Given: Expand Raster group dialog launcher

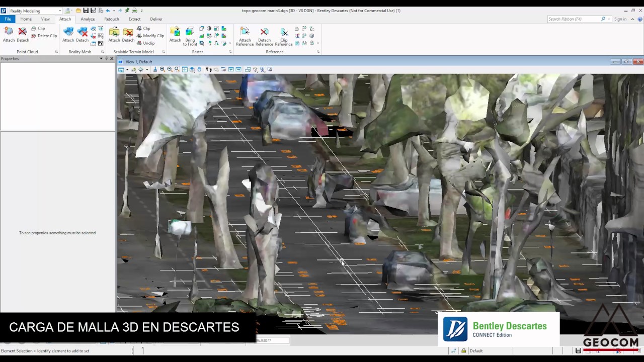Looking at the screenshot, I should pyautogui.click(x=230, y=52).
